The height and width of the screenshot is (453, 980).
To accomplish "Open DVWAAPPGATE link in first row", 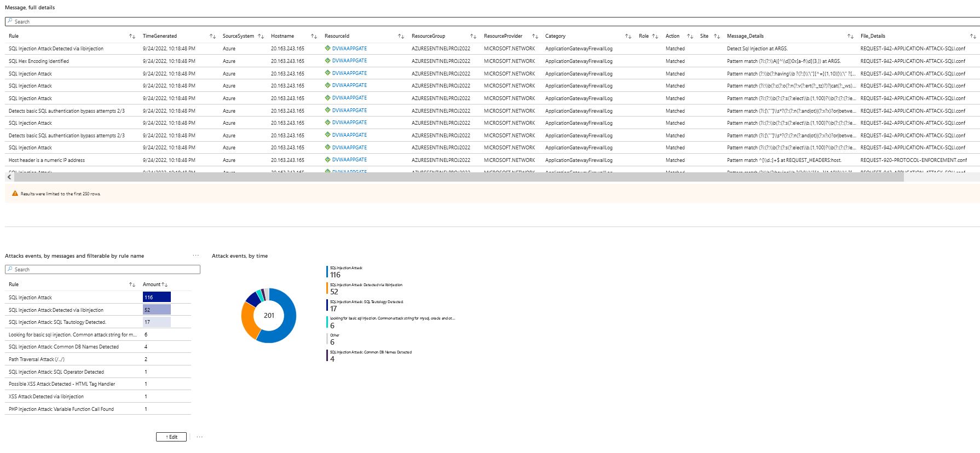I will click(x=349, y=49).
